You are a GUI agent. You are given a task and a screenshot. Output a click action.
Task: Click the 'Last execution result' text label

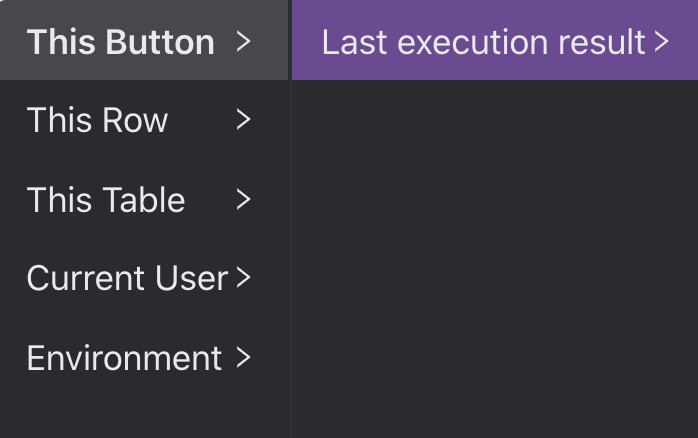[x=483, y=41]
